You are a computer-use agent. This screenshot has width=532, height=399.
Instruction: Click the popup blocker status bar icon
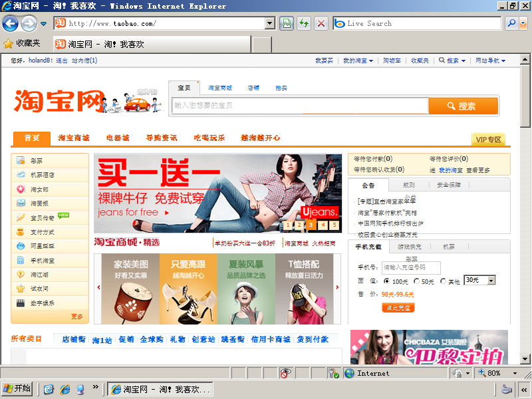coord(285,373)
